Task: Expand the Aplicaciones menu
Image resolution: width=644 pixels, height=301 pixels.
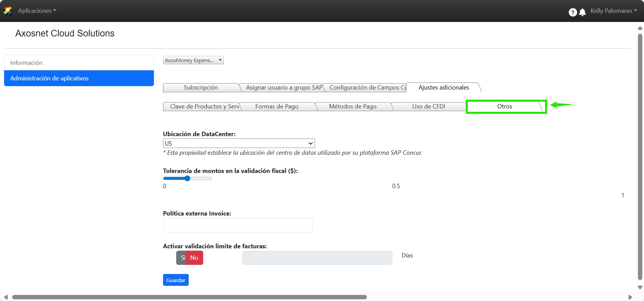Action: tap(37, 11)
